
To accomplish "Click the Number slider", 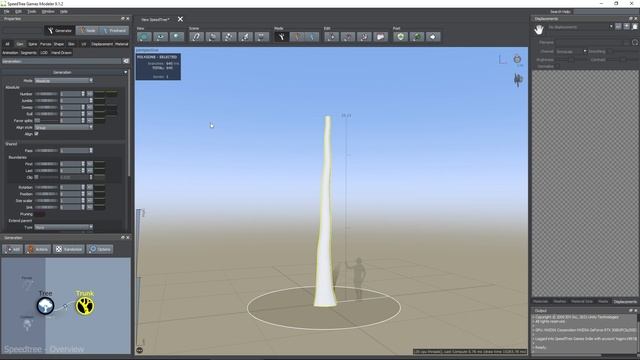I will pos(46,94).
